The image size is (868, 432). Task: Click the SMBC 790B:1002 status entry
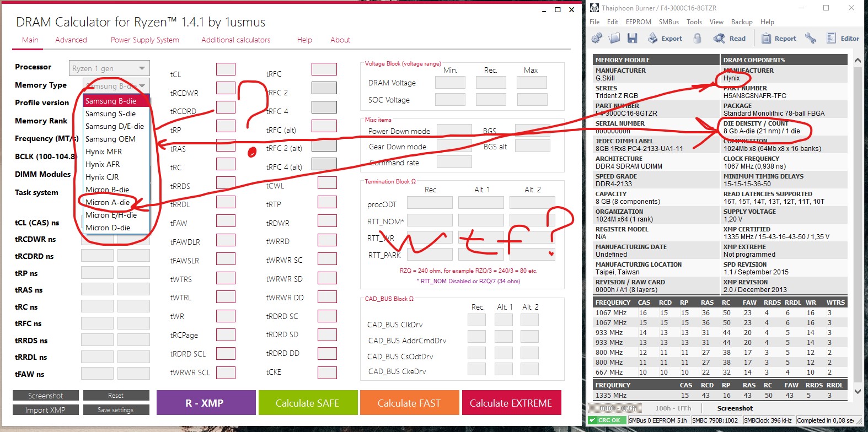click(x=715, y=420)
